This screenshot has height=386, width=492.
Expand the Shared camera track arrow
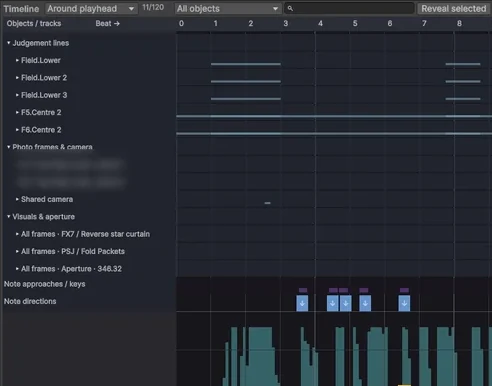(x=17, y=199)
